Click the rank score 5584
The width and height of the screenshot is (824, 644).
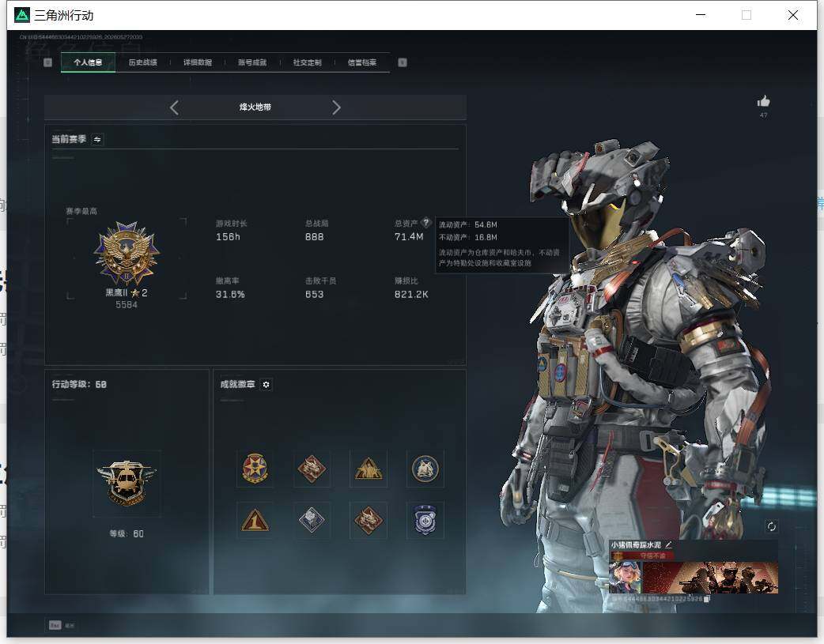point(127,305)
